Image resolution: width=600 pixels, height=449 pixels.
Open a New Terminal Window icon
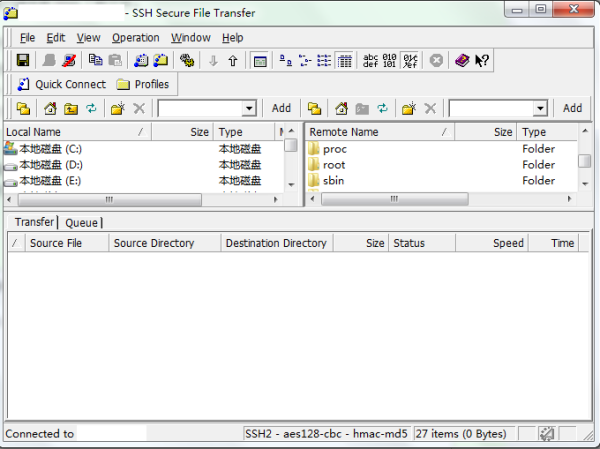coord(141,60)
